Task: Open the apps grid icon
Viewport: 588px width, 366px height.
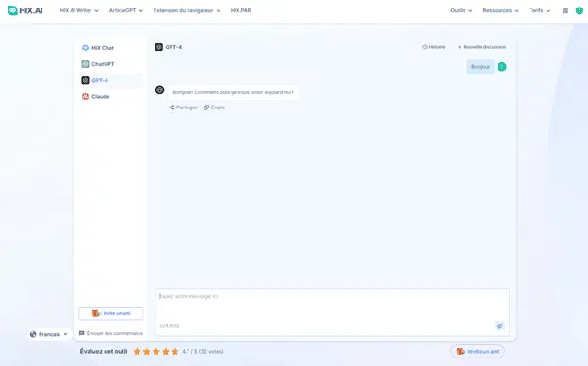Action: click(565, 10)
